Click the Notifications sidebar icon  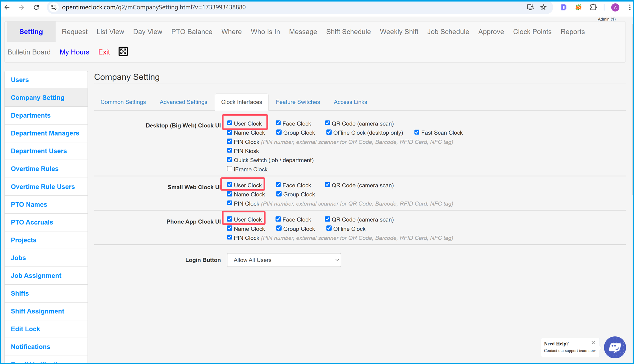[x=30, y=347]
